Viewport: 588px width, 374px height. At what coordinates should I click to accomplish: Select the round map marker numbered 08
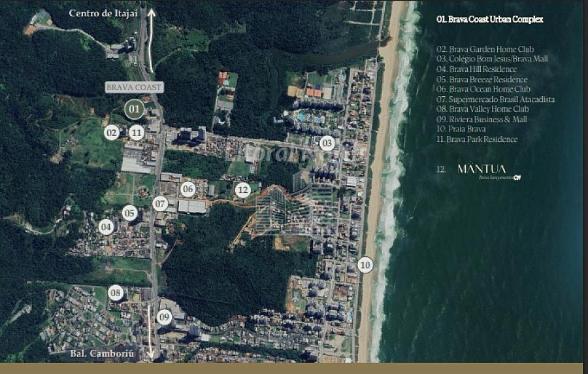click(116, 292)
